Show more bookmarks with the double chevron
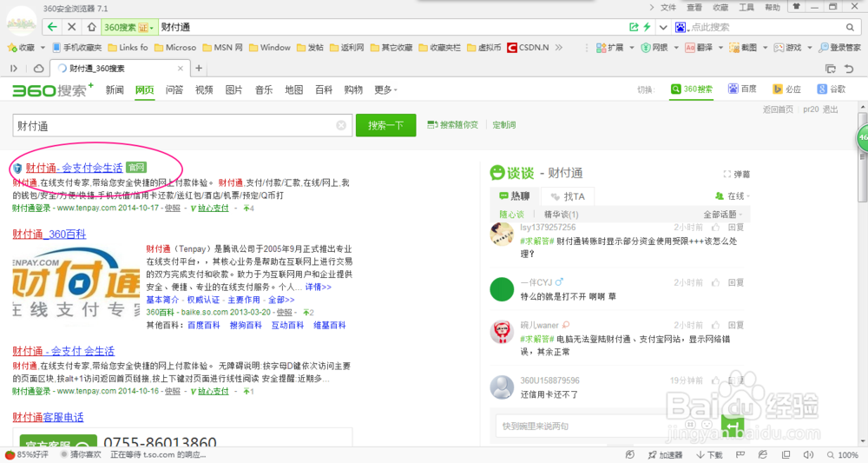The image size is (868, 463). [559, 48]
